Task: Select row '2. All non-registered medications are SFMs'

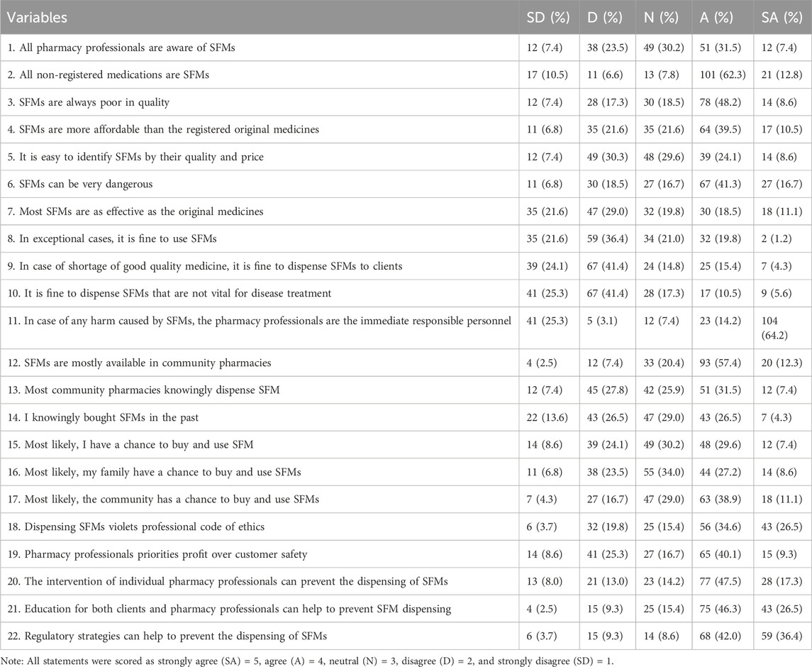Action: coord(406,75)
